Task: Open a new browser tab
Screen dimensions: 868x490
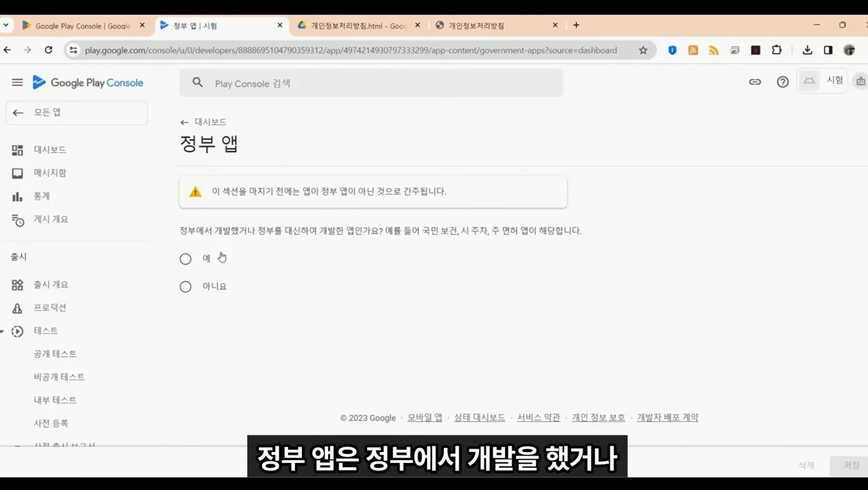Action: [576, 25]
